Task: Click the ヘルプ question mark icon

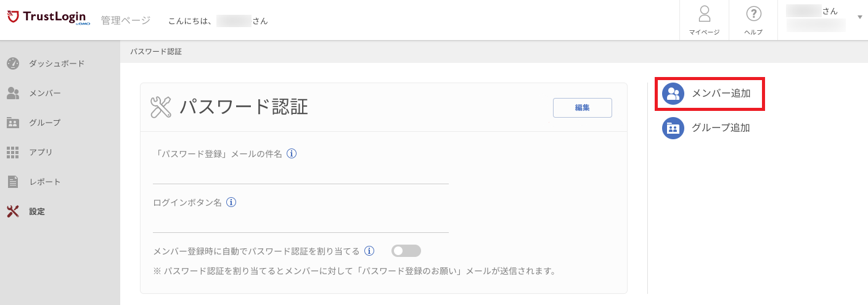Action: click(753, 14)
